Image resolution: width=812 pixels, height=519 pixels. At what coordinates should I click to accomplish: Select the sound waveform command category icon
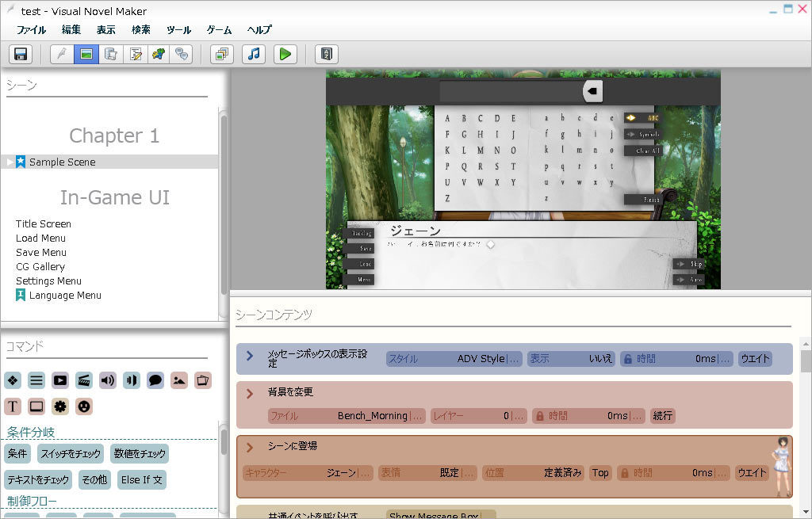pos(132,380)
